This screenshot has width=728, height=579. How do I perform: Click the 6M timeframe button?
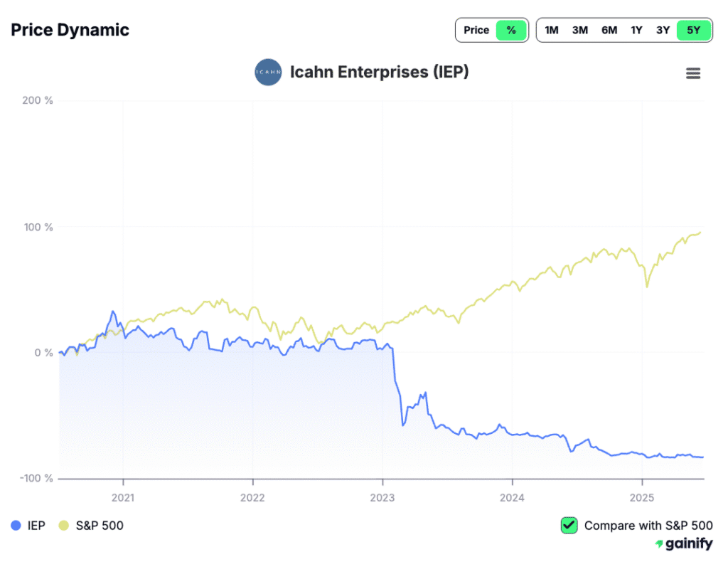[609, 30]
